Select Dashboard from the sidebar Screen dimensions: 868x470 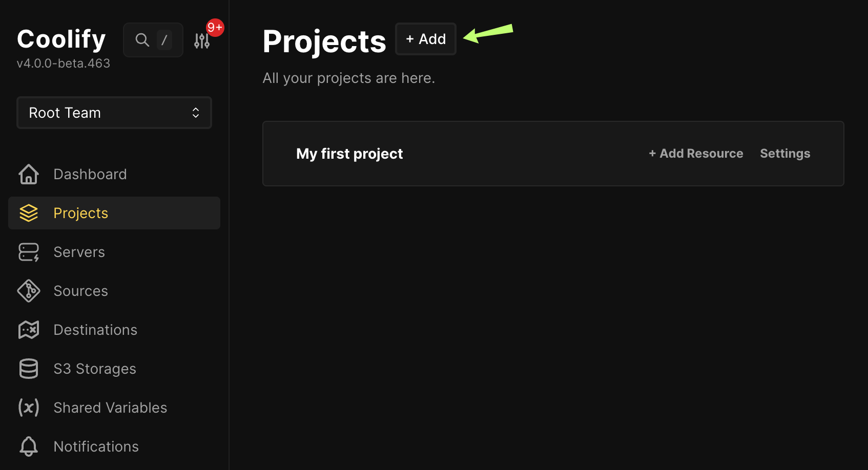click(90, 174)
